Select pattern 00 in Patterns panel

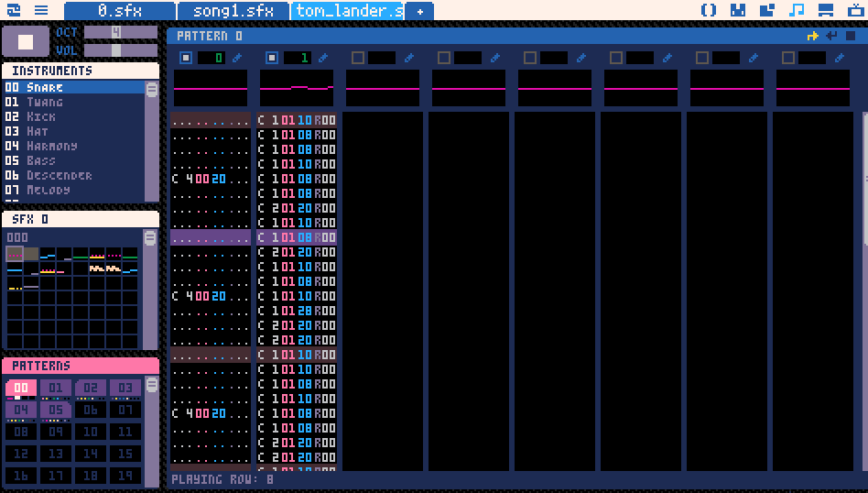pos(21,389)
